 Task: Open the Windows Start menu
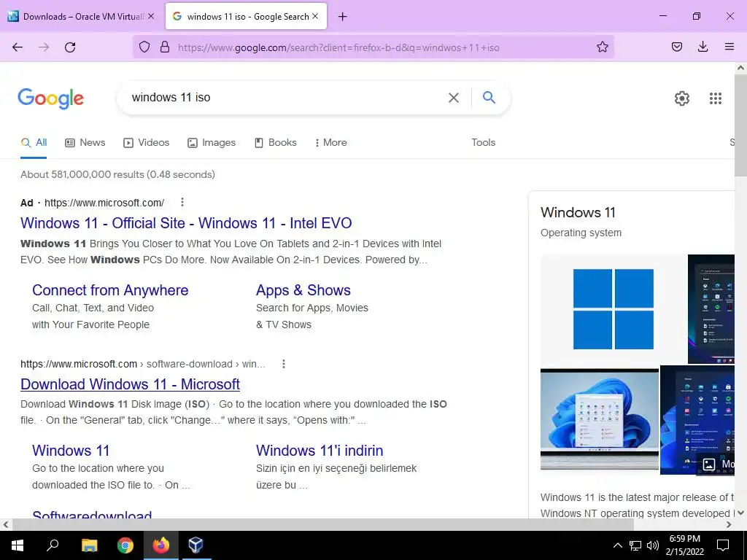(x=18, y=545)
